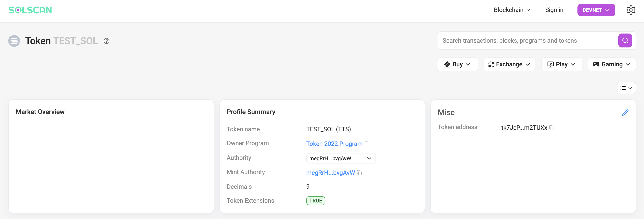Screen dimensions: 644x219
Task: Click the Solscan logo
Action: [30, 10]
